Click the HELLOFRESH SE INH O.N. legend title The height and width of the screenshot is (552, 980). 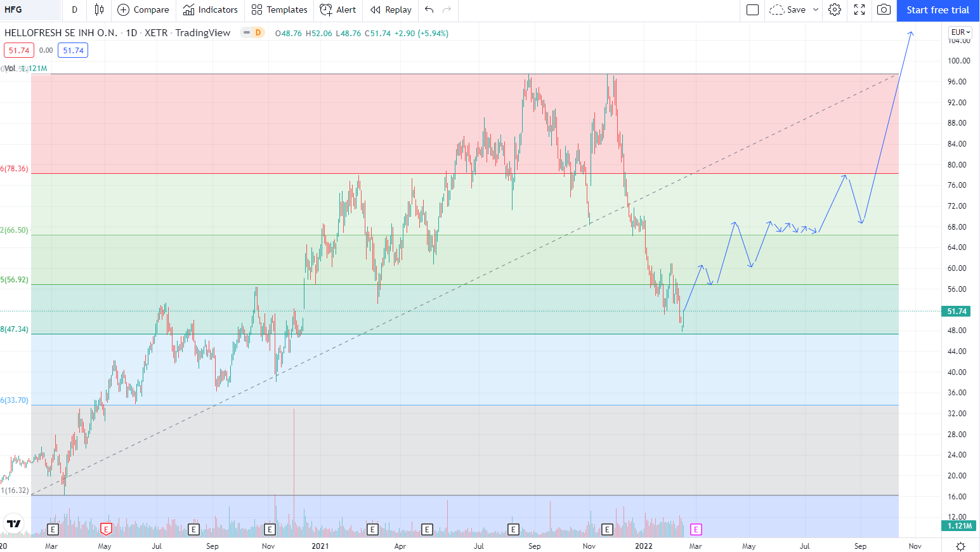[x=61, y=33]
